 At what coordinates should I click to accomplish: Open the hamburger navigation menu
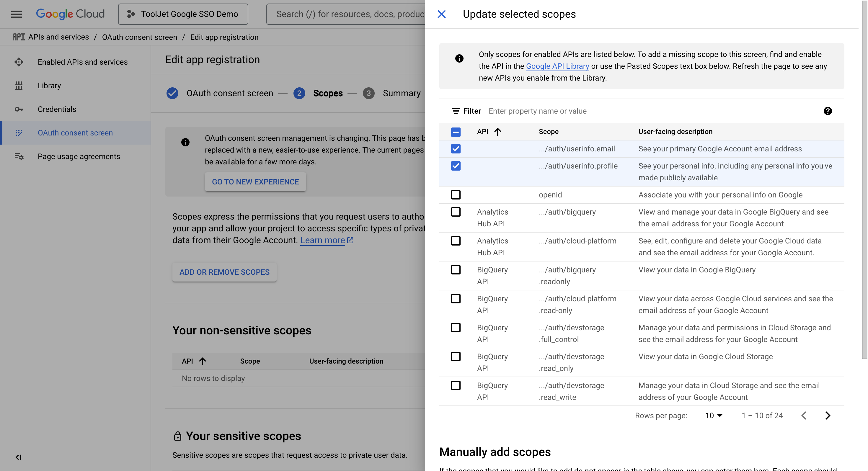[x=16, y=14]
